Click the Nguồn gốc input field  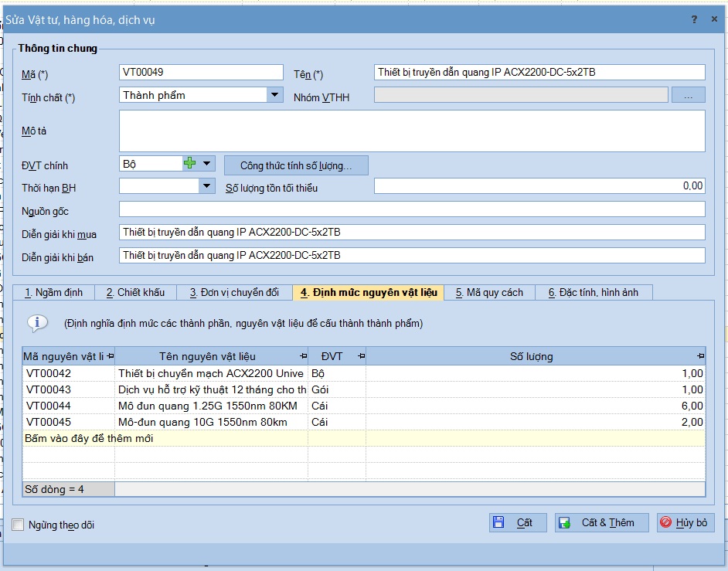click(x=412, y=209)
